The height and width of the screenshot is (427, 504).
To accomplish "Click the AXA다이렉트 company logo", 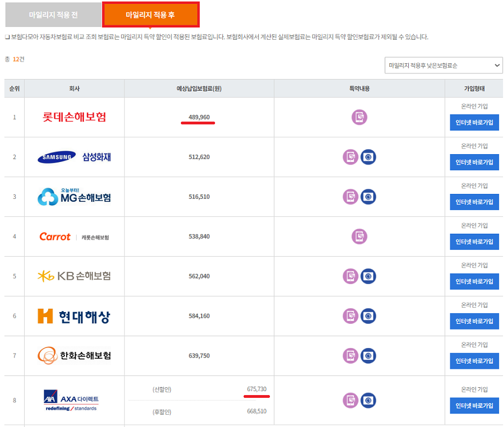I will pos(71,400).
